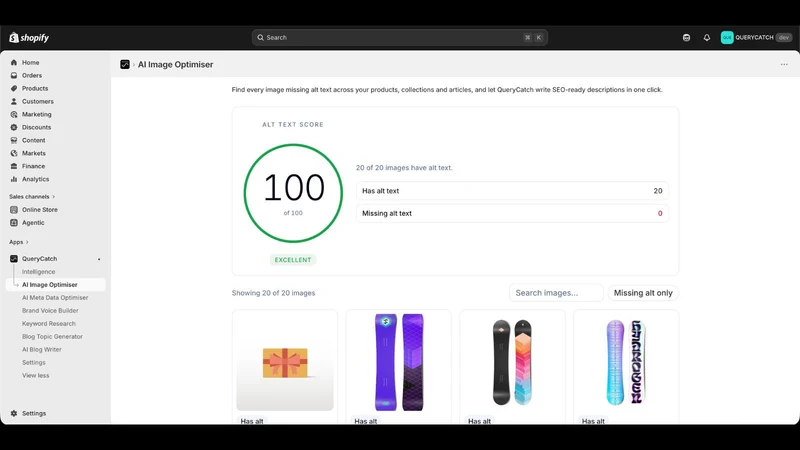Click '20 of 20 images have alt text'

[404, 167]
